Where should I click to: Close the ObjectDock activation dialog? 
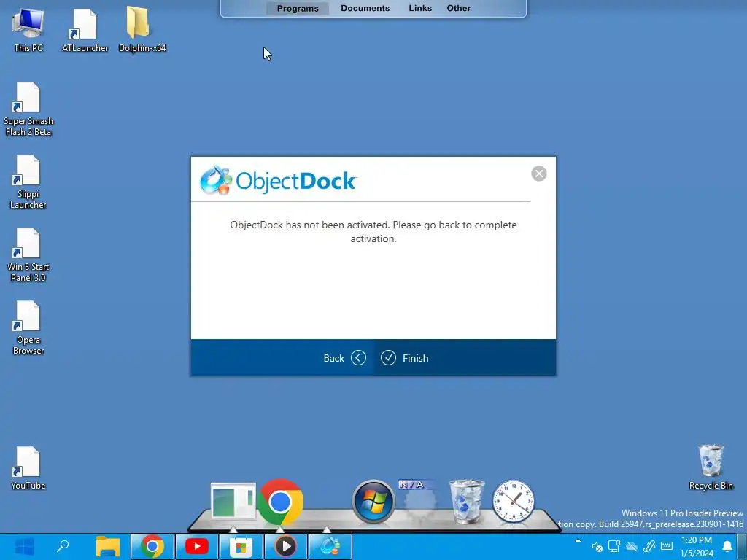(539, 174)
